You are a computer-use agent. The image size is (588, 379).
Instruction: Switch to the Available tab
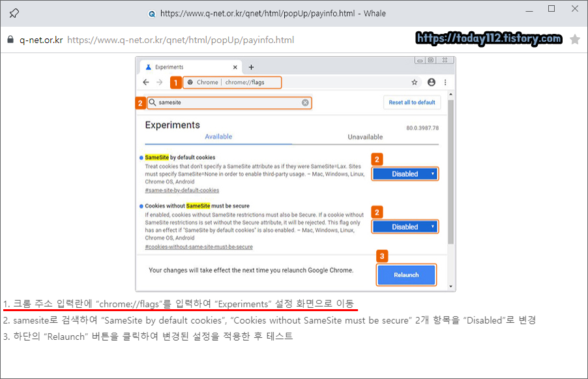[218, 136]
